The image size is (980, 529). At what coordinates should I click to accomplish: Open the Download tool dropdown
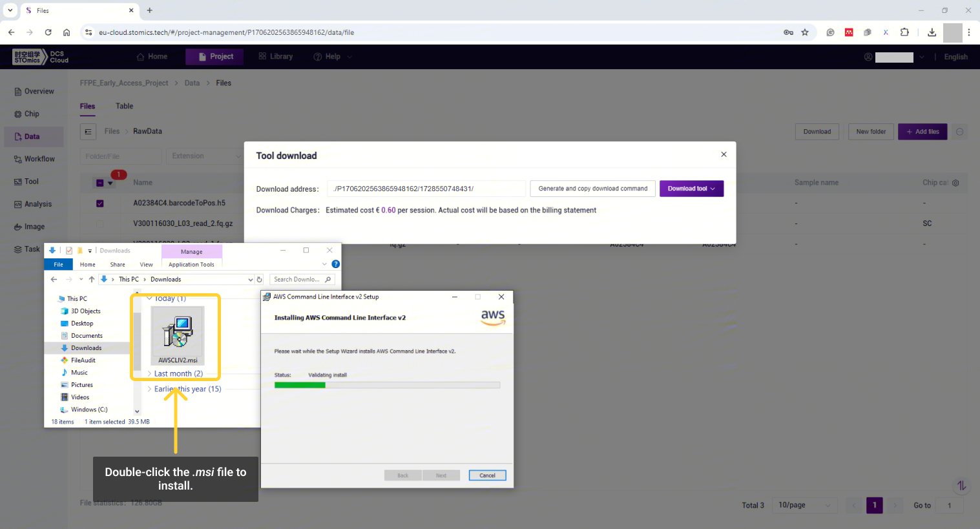691,189
